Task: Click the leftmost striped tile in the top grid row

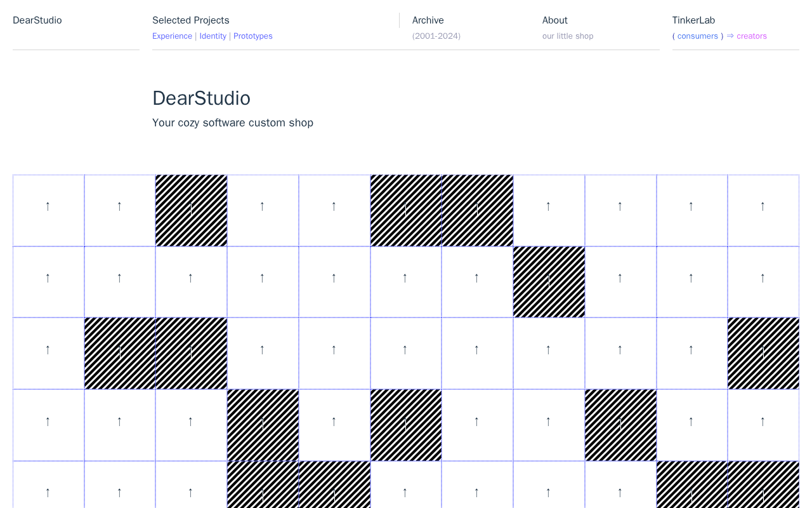Action: [191, 210]
